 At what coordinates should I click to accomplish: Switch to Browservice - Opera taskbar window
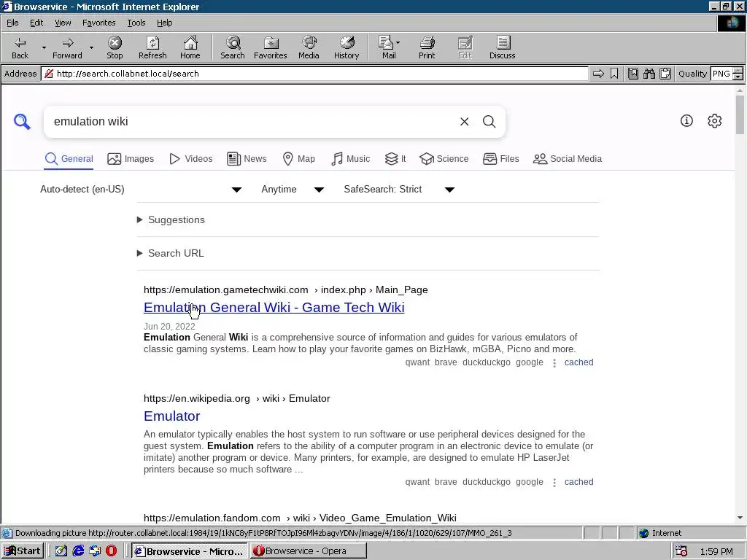(x=309, y=551)
